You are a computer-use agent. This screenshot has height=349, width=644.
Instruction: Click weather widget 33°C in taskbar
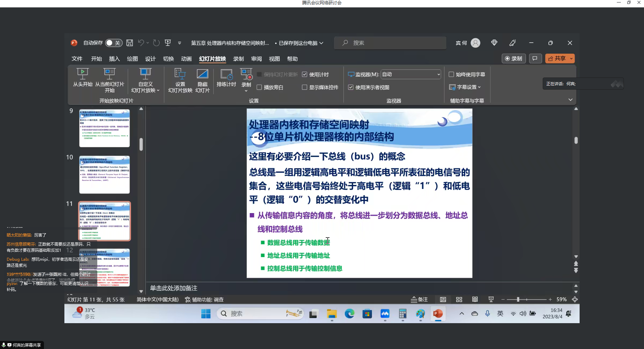pyautogui.click(x=84, y=313)
